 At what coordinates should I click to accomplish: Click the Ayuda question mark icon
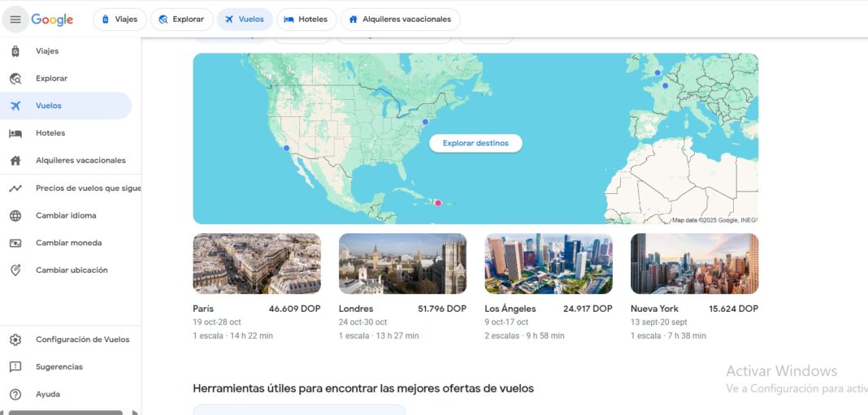click(15, 395)
